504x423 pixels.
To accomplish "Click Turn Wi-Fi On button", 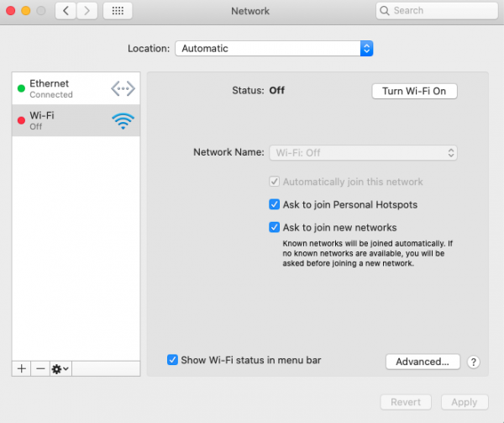I will (414, 92).
